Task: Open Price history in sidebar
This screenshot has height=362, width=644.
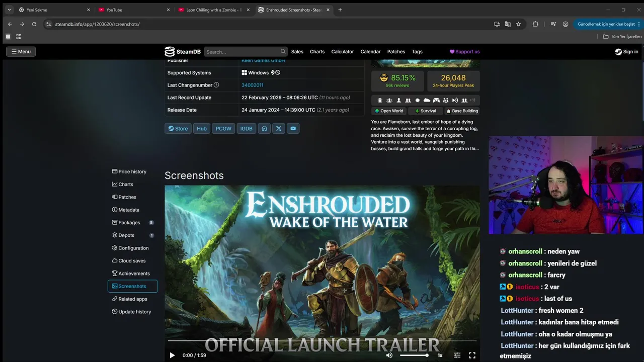Action: (x=132, y=171)
